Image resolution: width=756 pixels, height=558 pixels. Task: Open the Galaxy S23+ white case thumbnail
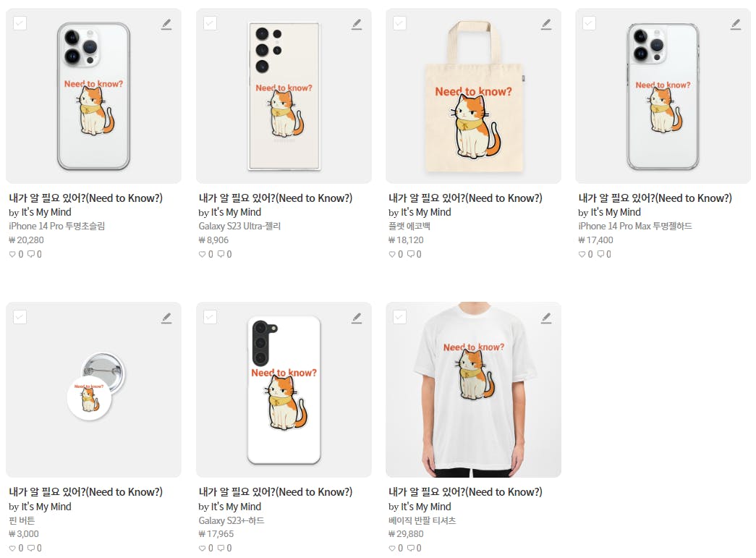coord(284,389)
